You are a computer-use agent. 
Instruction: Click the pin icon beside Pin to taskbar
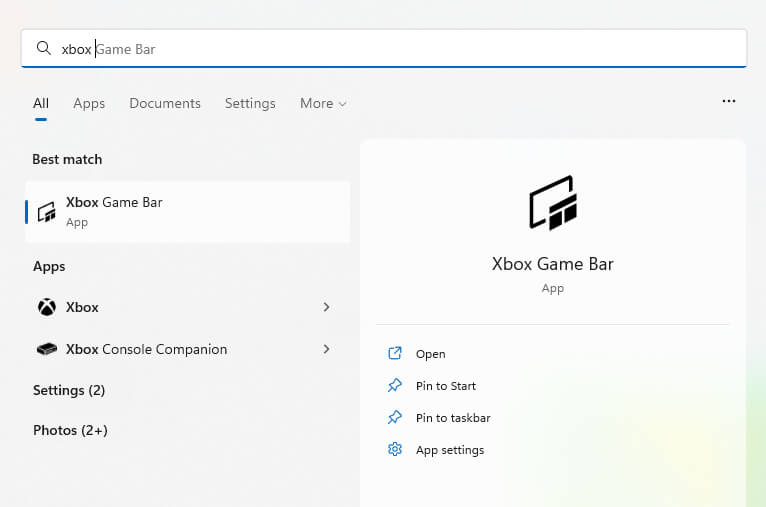click(x=395, y=417)
